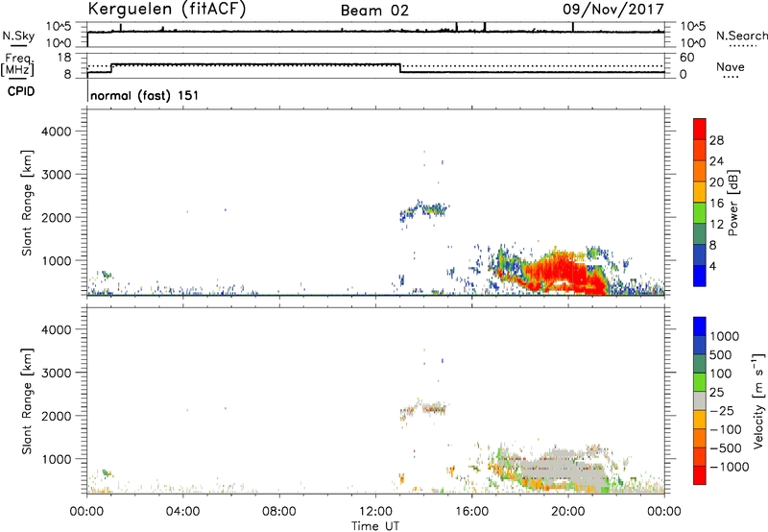Click the red swatch above 28 dB
This screenshot has height=532, width=768.
(700, 130)
